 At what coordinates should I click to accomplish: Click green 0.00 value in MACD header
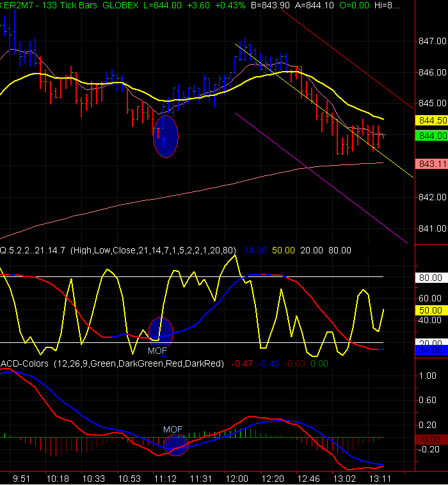click(x=319, y=363)
